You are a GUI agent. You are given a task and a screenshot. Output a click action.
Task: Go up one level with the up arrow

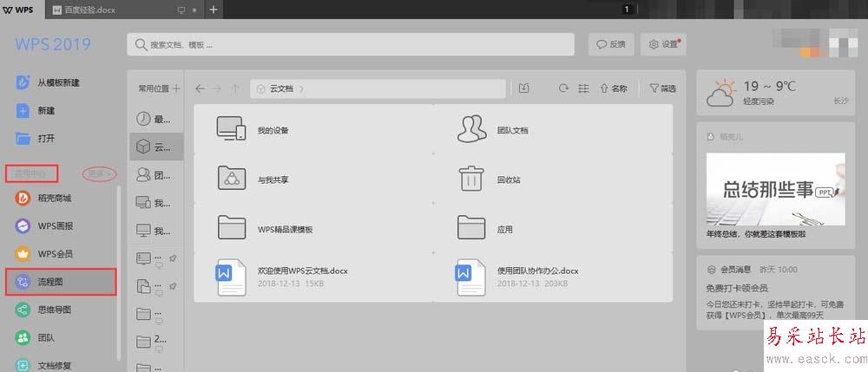[x=235, y=88]
